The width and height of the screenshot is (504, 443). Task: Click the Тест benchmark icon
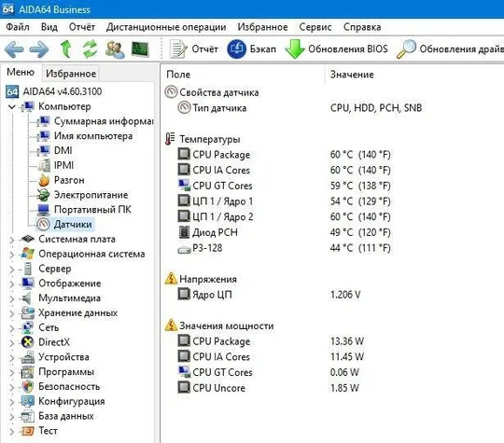point(28,431)
